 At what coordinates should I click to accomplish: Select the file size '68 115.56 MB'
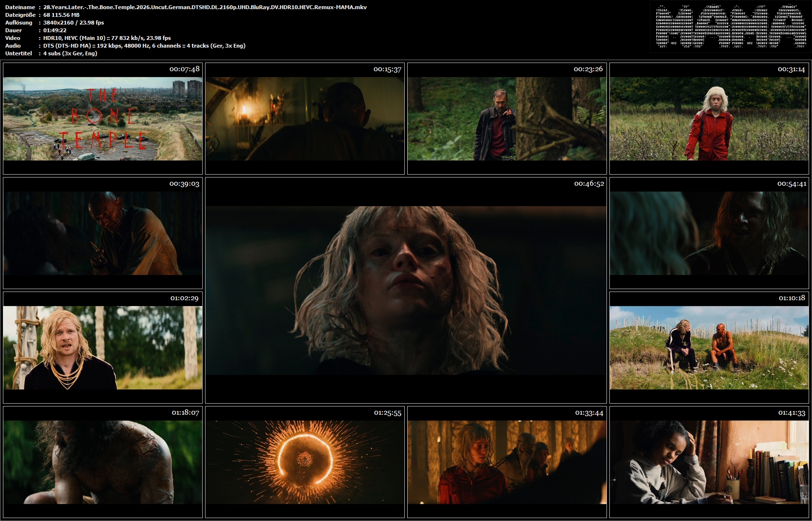tap(62, 15)
